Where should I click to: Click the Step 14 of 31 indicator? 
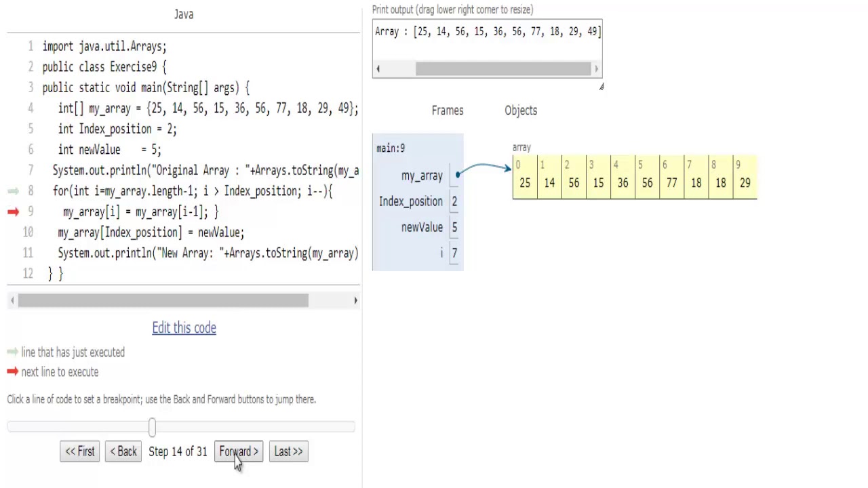tap(178, 452)
